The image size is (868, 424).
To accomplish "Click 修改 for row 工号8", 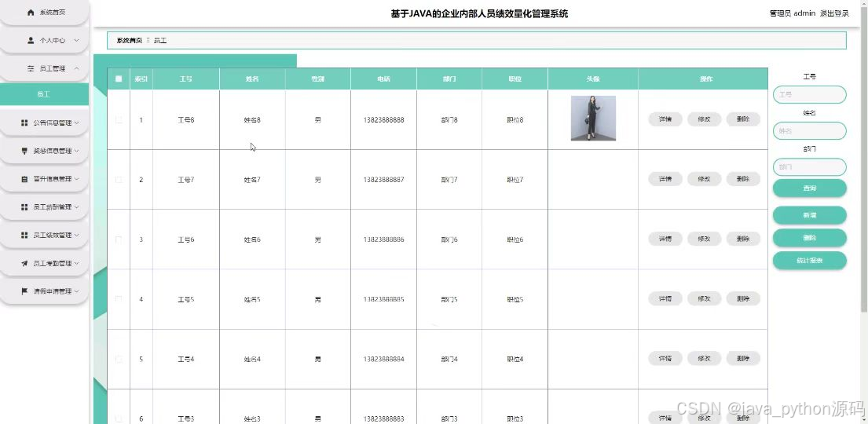I will coord(704,119).
